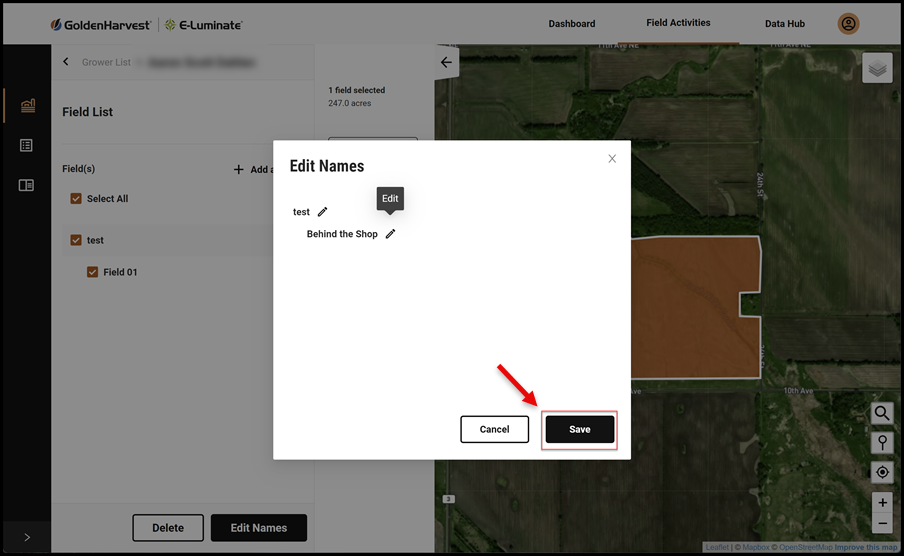Click the map pin marker icon
Viewport: 904px width, 556px height.
click(x=882, y=442)
